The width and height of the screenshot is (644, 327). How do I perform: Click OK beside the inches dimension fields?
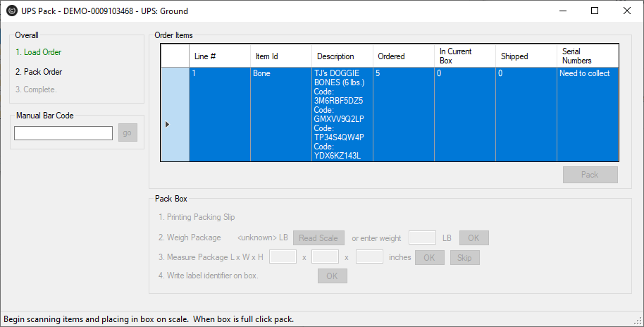point(430,257)
